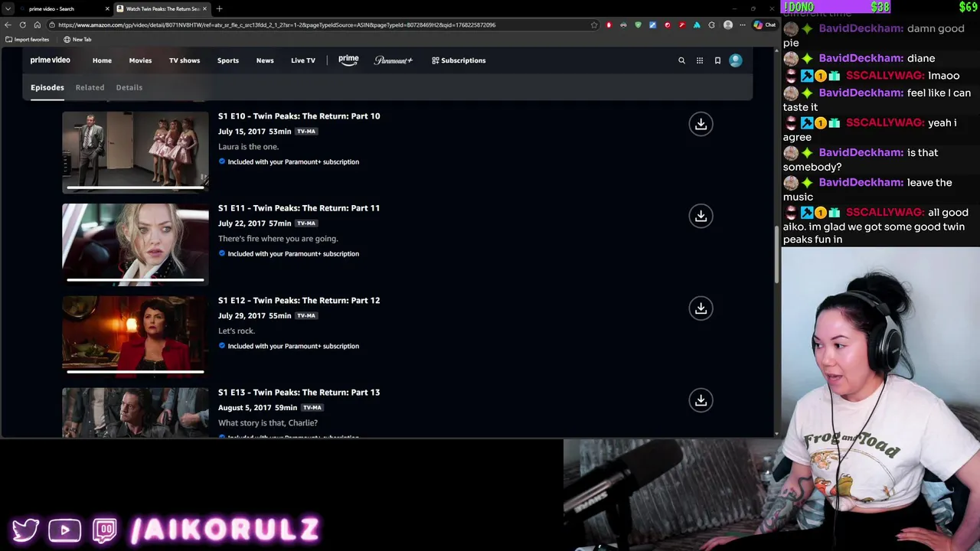Click Part 12 watch progress bar
Screen dimensions: 980x551
click(136, 372)
